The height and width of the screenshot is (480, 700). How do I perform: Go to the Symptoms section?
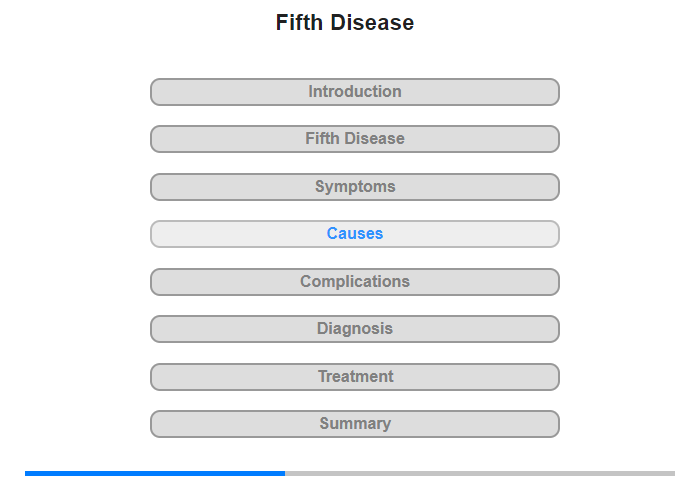click(355, 187)
